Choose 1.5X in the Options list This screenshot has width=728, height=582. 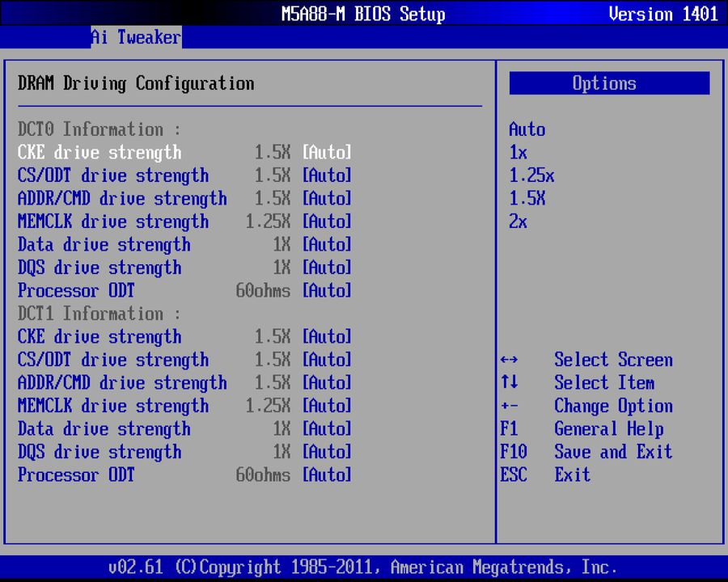(527, 198)
